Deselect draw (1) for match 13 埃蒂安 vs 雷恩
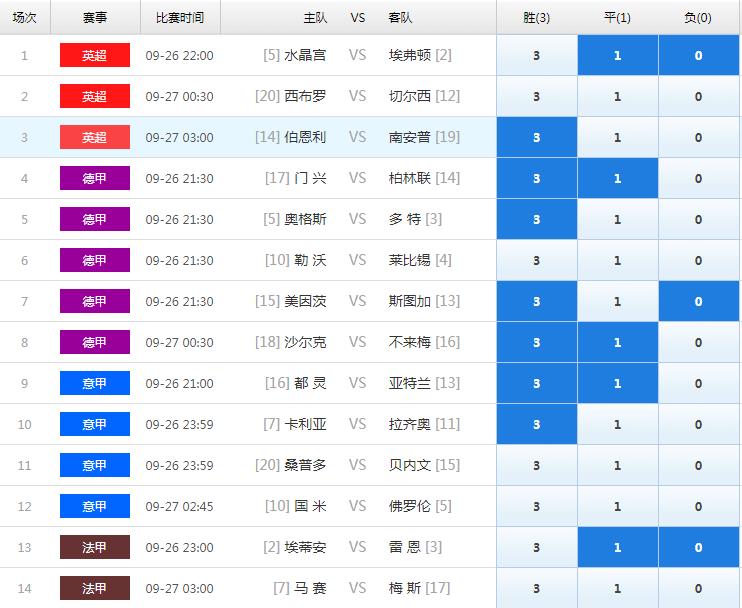This screenshot has width=742, height=608. (x=618, y=547)
